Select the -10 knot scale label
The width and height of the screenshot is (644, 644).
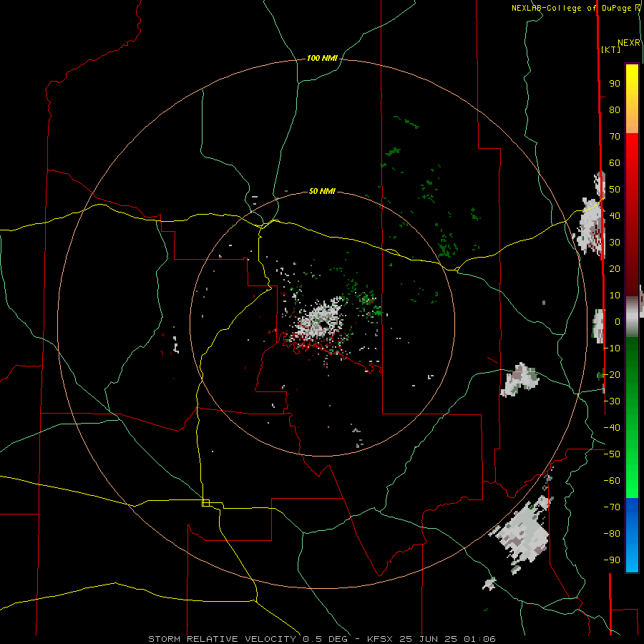tap(612, 348)
